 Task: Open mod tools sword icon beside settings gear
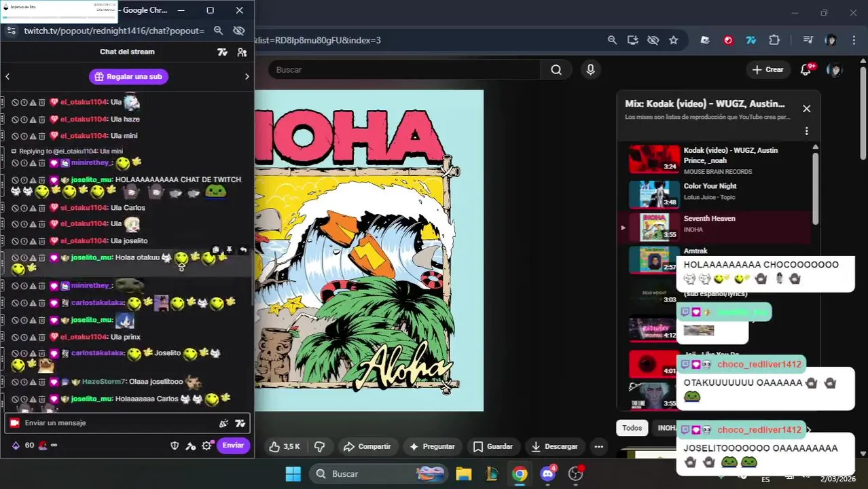tap(191, 446)
